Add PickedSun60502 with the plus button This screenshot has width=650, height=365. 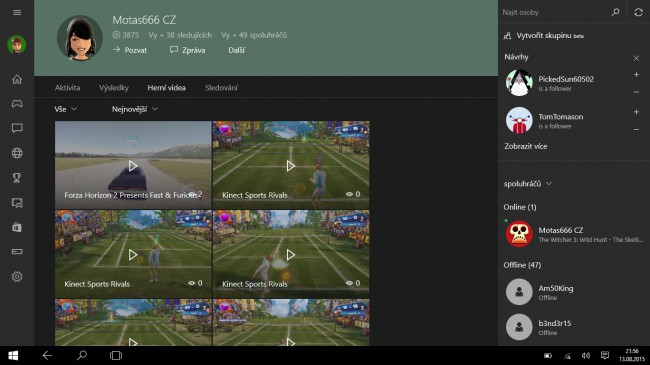tap(636, 75)
